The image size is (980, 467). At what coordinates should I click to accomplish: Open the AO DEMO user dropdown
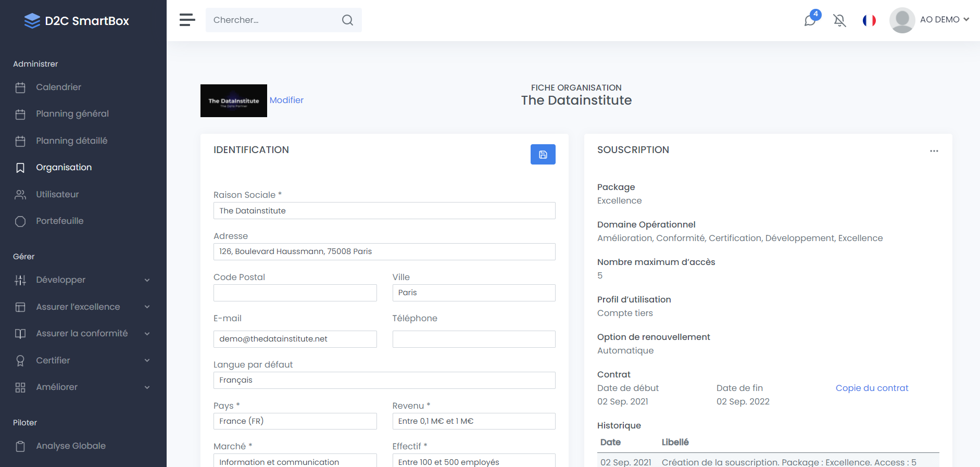(929, 20)
